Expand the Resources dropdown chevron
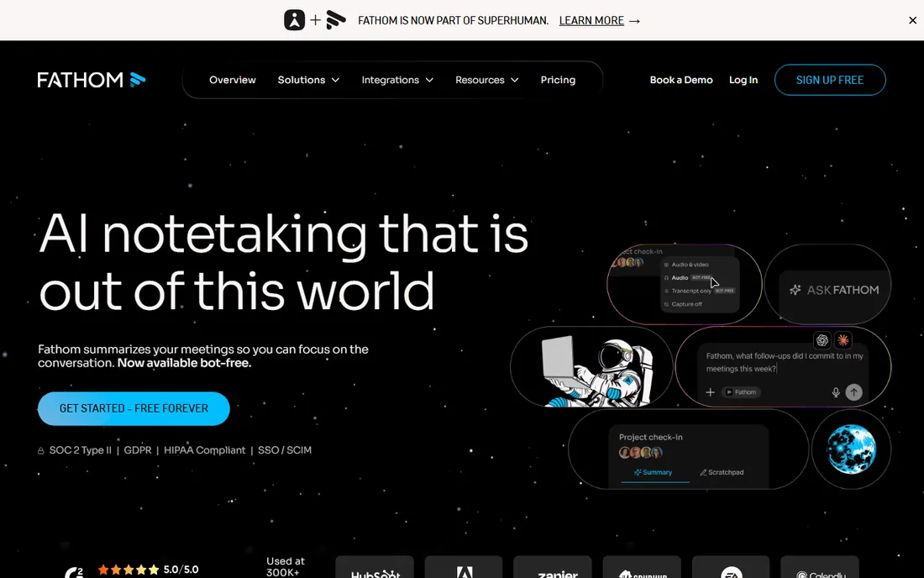This screenshot has height=578, width=924. (x=514, y=80)
